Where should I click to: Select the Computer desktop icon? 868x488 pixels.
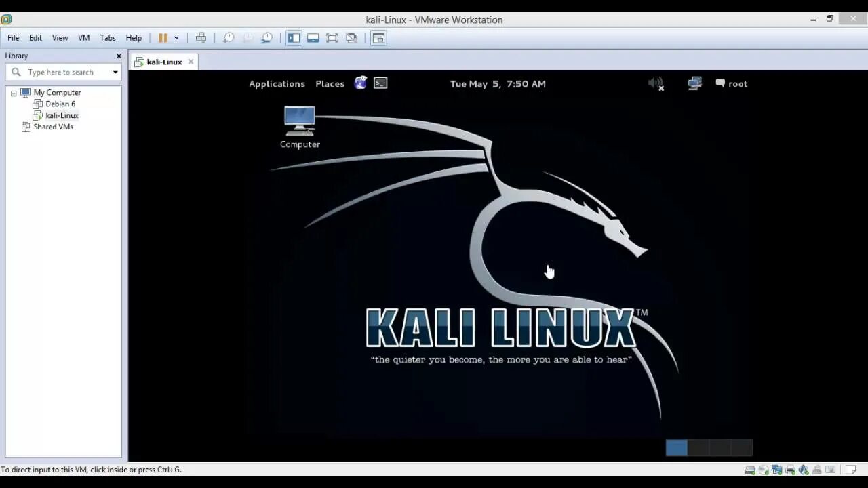300,127
